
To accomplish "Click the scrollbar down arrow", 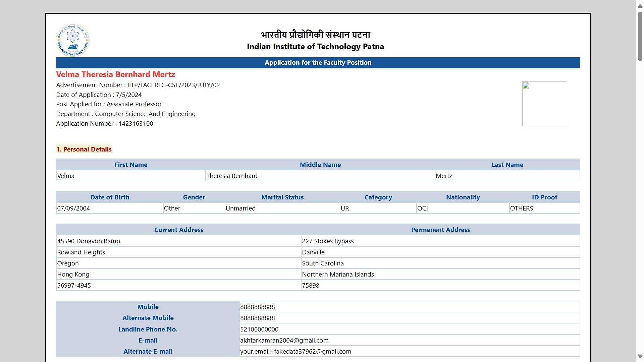I will [x=640, y=356].
